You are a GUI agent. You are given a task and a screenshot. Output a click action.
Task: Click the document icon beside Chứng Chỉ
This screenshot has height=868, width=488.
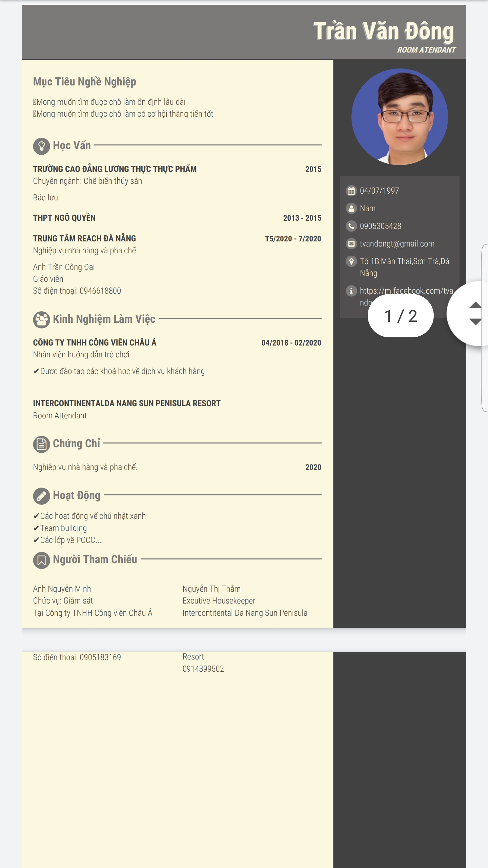41,444
